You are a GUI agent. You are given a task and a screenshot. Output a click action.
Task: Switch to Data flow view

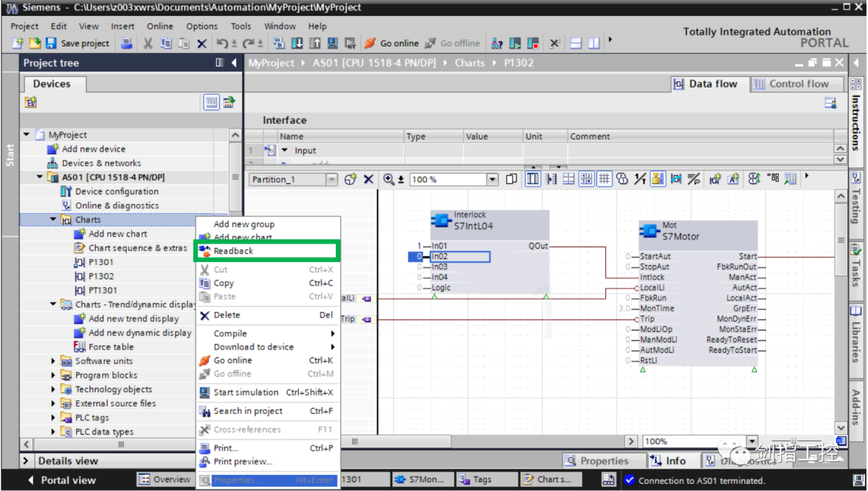tap(706, 84)
